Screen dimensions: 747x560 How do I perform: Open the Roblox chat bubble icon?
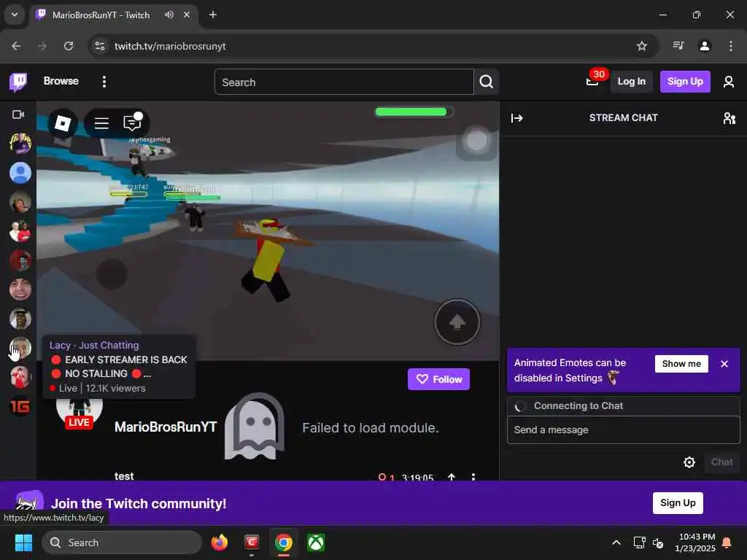click(x=132, y=122)
